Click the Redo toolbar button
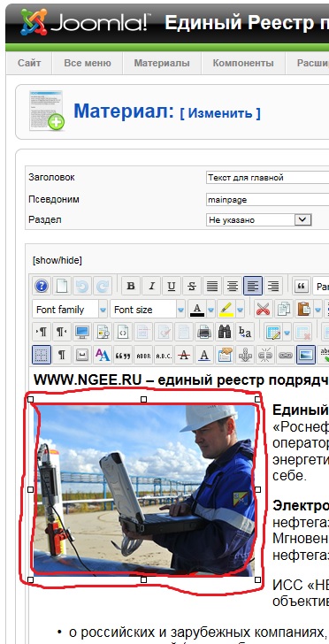This screenshot has width=329, height=644. (103, 286)
